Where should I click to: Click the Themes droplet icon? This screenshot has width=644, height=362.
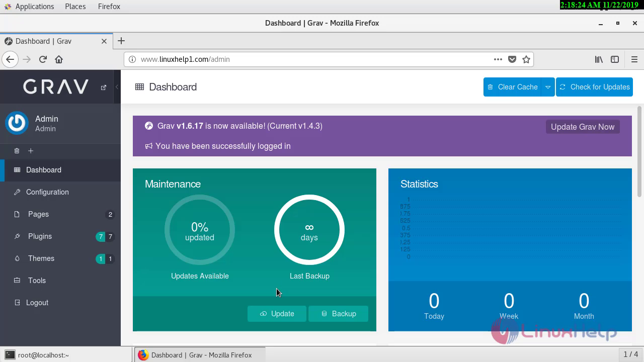[x=17, y=258]
